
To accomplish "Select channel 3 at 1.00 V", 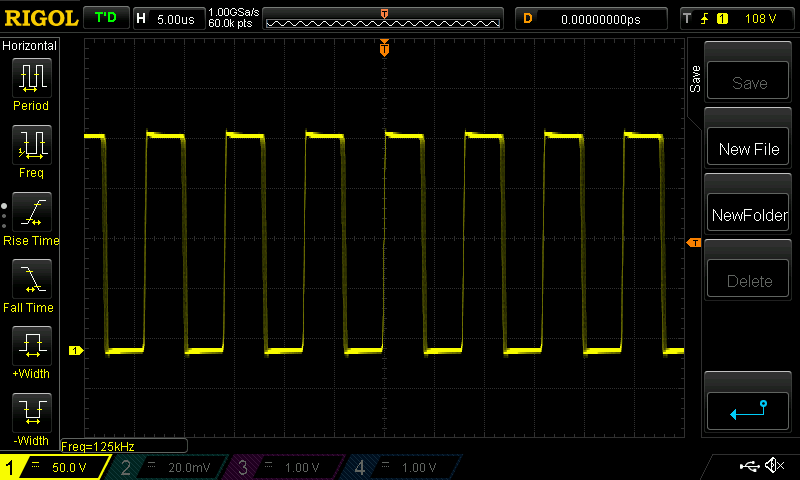I will pos(286,467).
